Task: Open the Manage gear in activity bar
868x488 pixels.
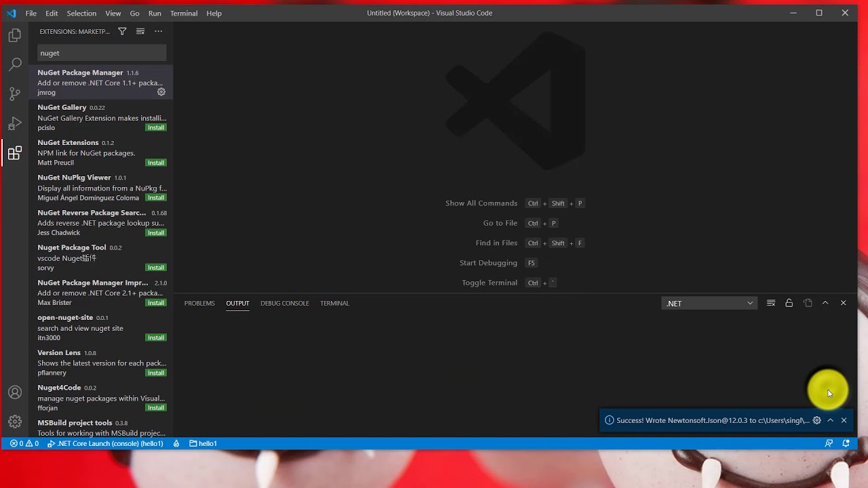Action: (x=15, y=422)
